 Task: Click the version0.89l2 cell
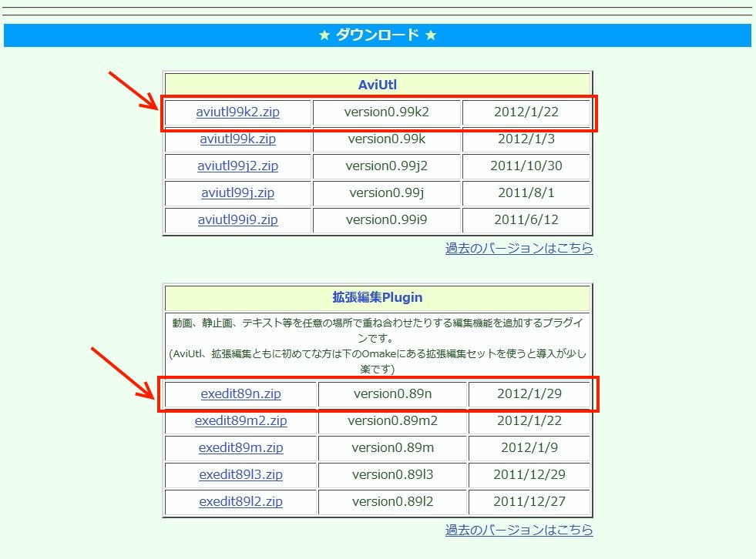point(392,502)
